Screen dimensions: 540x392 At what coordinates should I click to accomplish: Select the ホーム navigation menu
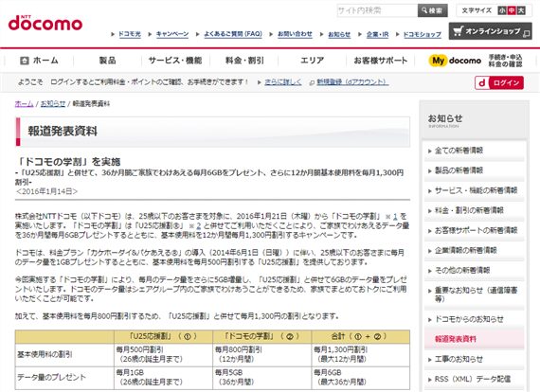point(39,61)
